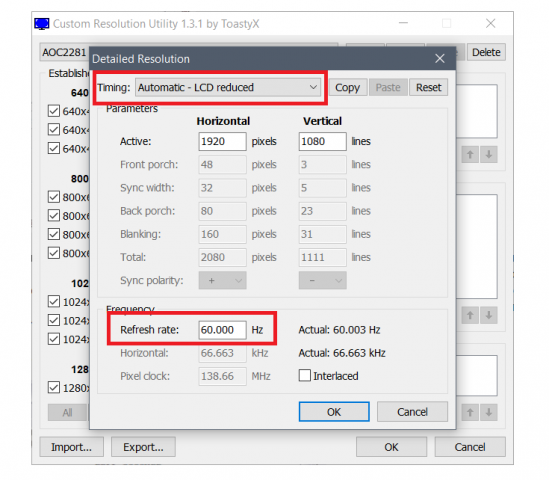Click the bottom list's move up arrow
Screen dimensions: 549x480
[x=470, y=412]
